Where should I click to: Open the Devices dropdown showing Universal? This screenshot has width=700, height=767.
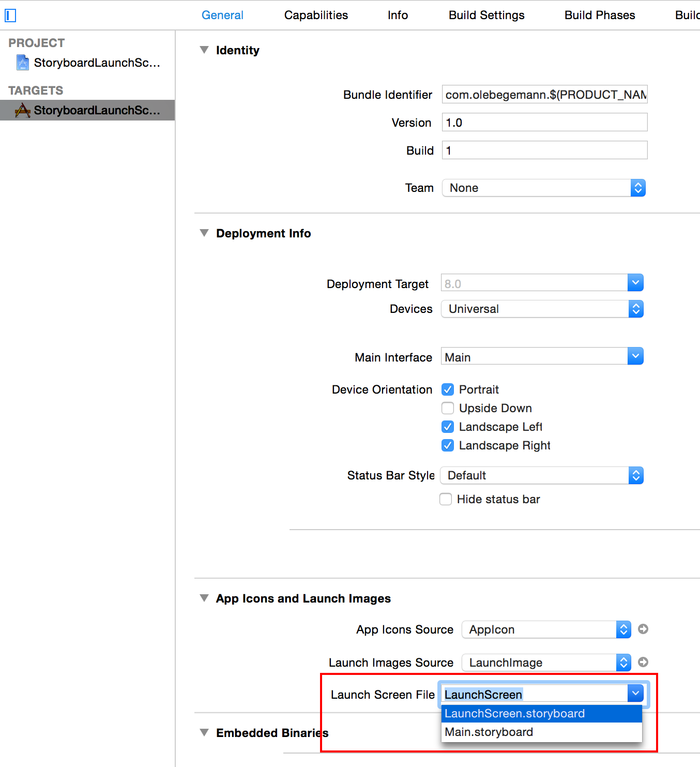pos(542,309)
